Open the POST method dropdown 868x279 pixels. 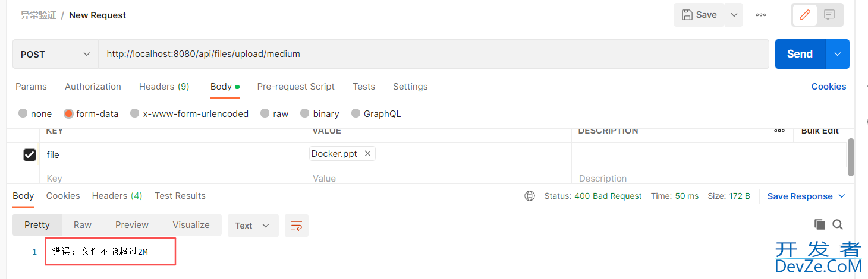(55, 54)
